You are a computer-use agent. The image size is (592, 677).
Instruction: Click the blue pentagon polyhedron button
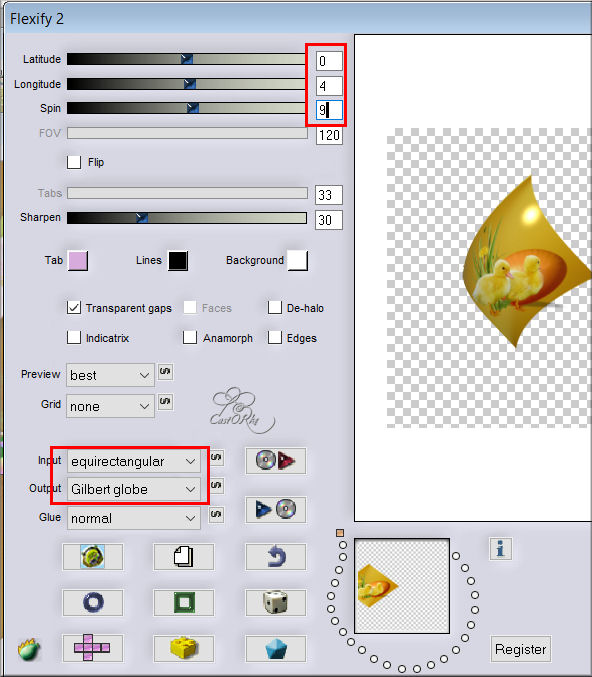pos(275,648)
